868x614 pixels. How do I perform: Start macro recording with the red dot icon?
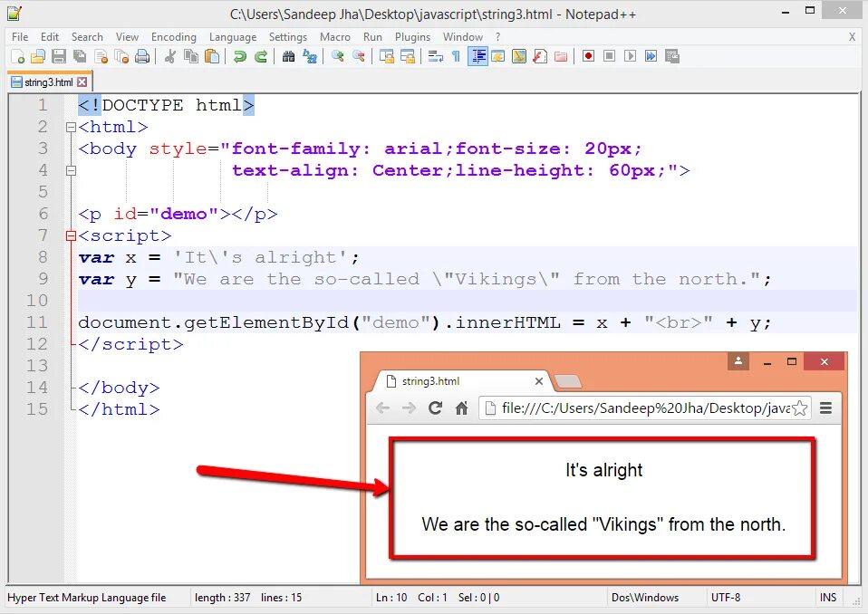pyautogui.click(x=588, y=56)
